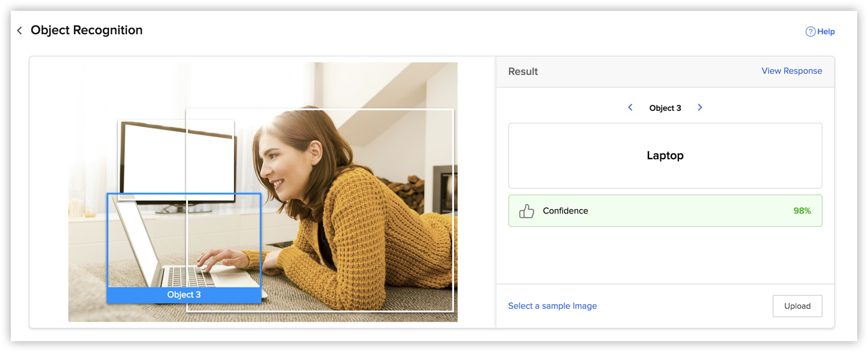Click the Laptop result text
The height and width of the screenshot is (352, 868).
[665, 156]
